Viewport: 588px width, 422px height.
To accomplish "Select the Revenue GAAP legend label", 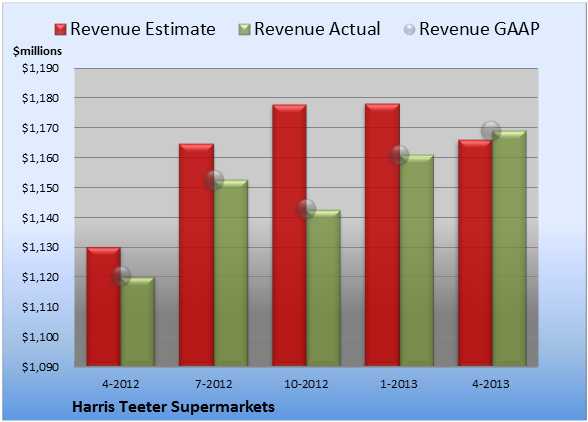I will [479, 29].
